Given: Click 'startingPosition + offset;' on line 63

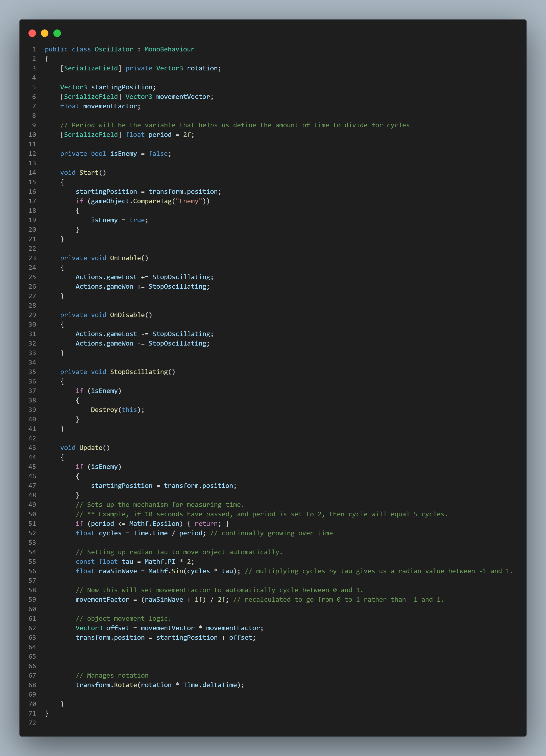Looking at the screenshot, I should (206, 638).
